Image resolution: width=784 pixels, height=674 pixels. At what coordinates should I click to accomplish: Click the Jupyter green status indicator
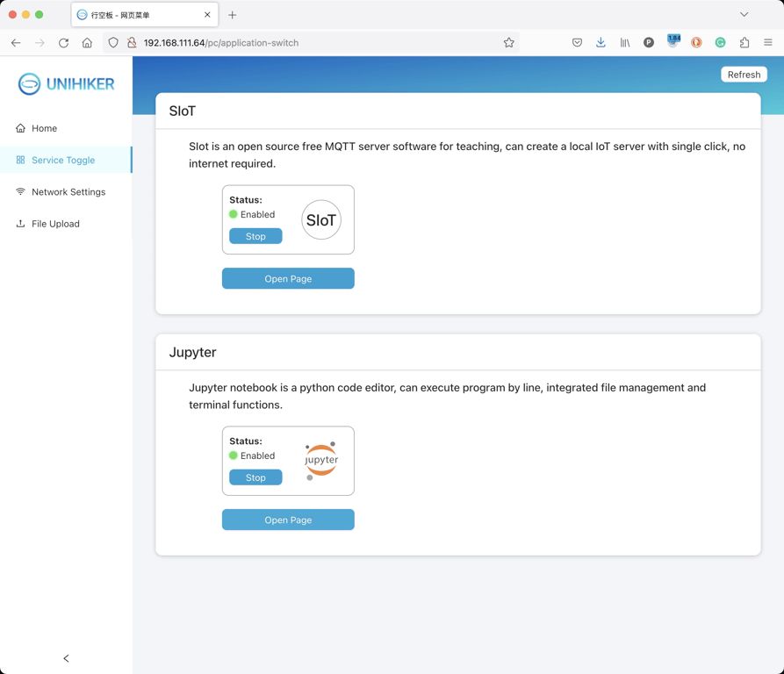click(233, 455)
